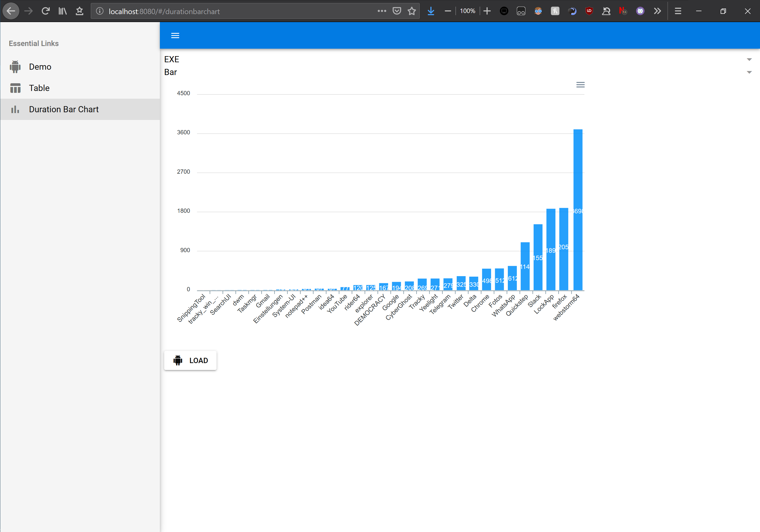Navigate to the Table sidebar item
The image size is (760, 532).
(39, 88)
